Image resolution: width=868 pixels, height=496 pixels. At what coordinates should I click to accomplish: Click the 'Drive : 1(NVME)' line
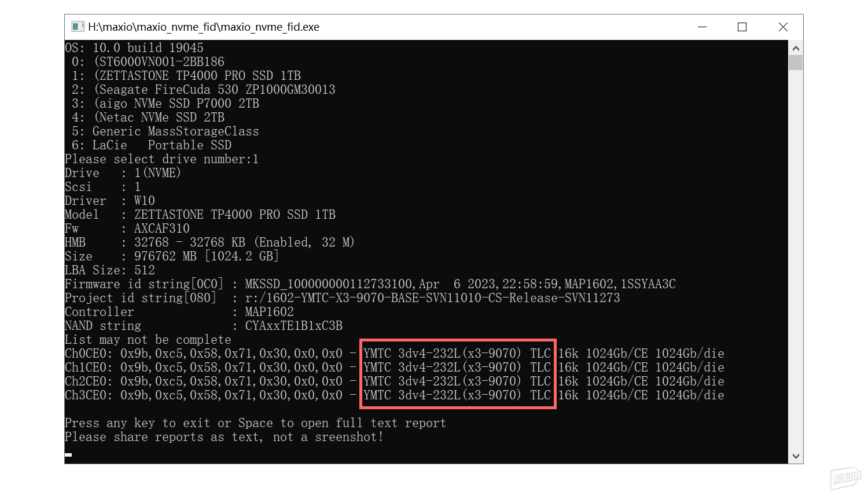tap(123, 173)
